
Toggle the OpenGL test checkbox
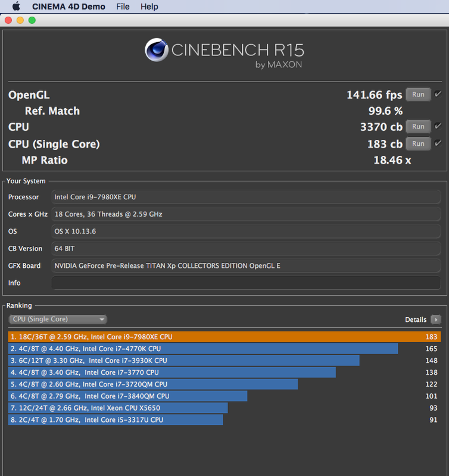(x=438, y=94)
